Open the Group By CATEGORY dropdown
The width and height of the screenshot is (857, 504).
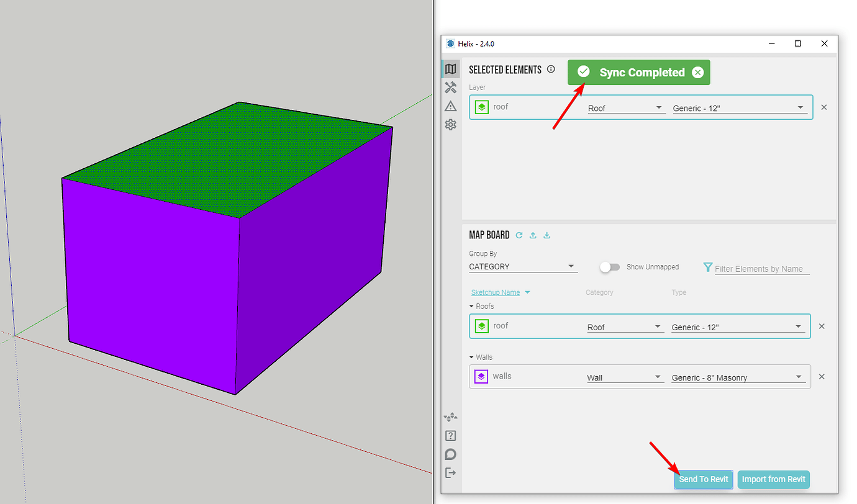(522, 266)
